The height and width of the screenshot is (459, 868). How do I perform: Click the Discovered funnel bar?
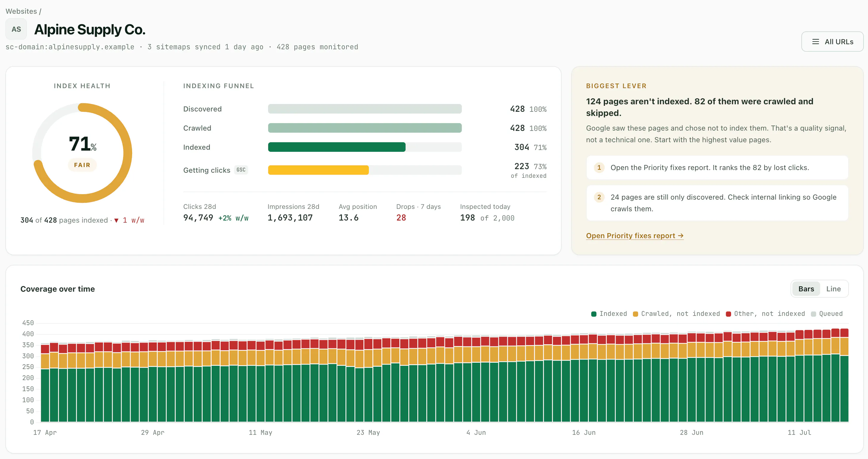pyautogui.click(x=365, y=109)
